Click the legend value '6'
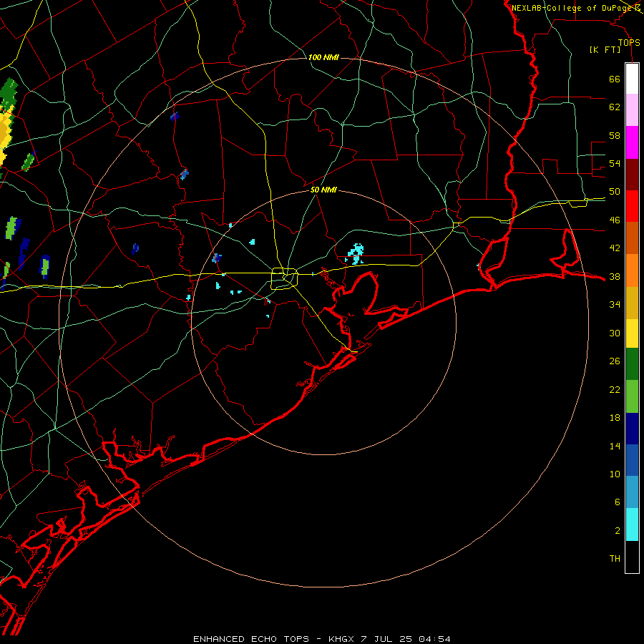 (617, 502)
